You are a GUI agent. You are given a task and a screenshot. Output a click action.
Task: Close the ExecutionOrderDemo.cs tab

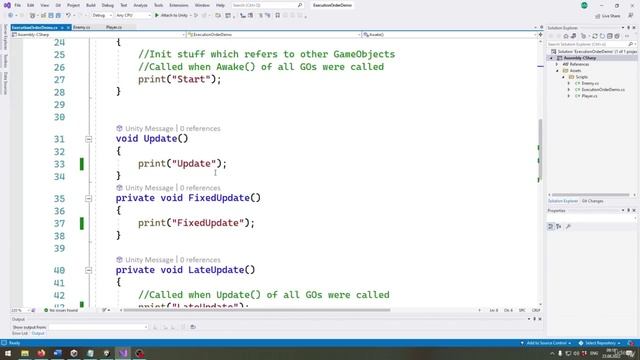tap(68, 27)
